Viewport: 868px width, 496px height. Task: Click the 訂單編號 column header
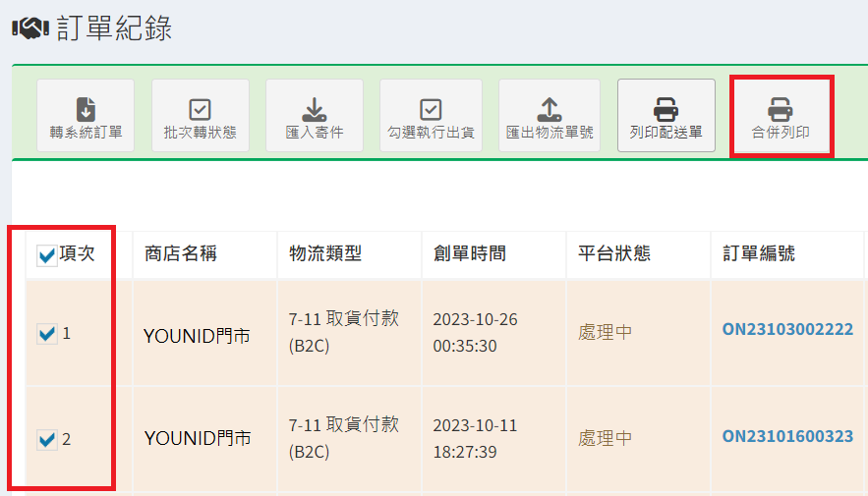coord(758,254)
